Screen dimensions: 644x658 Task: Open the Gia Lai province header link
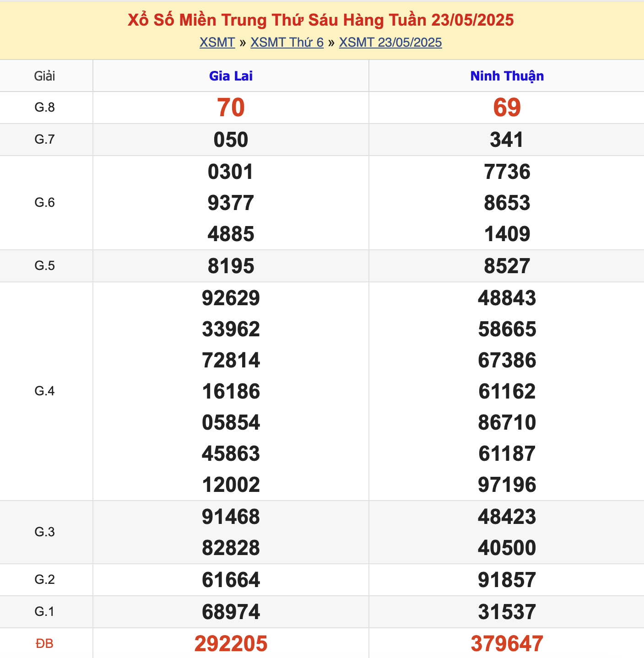pyautogui.click(x=231, y=76)
